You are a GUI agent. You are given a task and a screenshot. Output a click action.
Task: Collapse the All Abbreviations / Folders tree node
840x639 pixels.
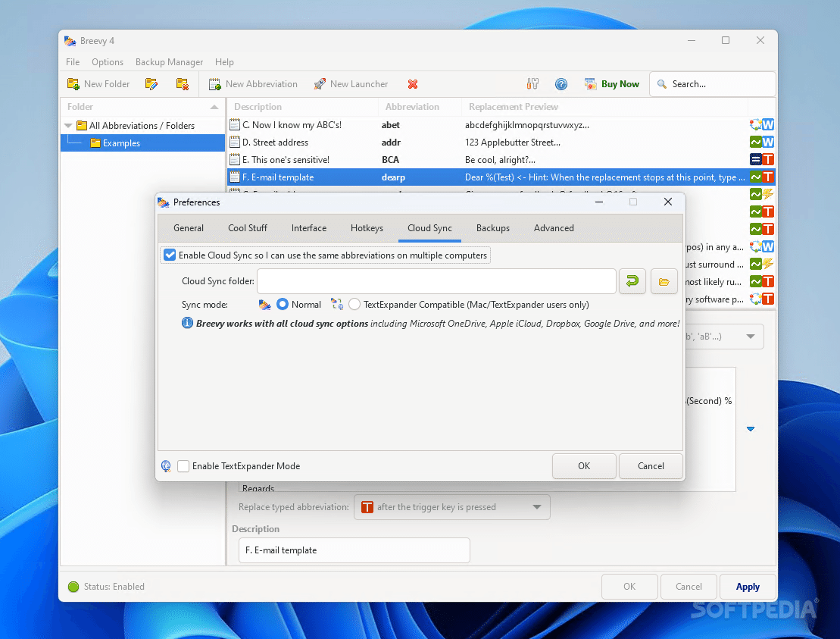69,125
